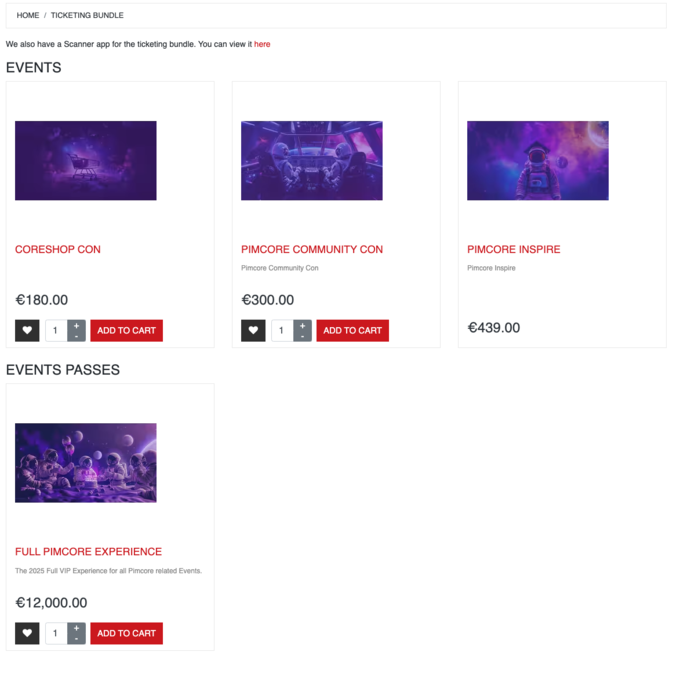The image size is (680, 674).
Task: Decrease Full Pimcore Experience quantity
Action: (76, 639)
